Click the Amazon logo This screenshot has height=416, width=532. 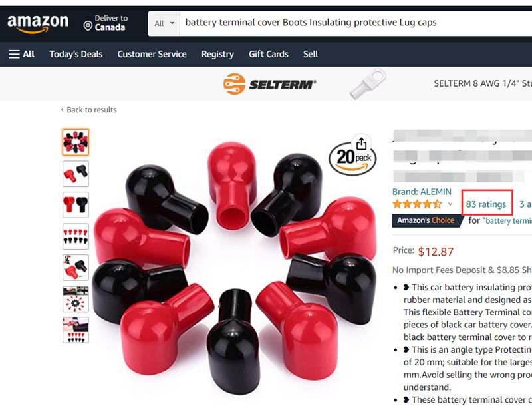click(x=38, y=24)
